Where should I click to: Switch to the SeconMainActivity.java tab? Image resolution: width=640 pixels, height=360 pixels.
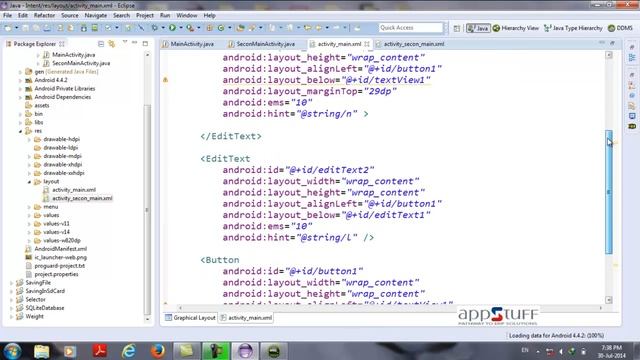(x=261, y=44)
